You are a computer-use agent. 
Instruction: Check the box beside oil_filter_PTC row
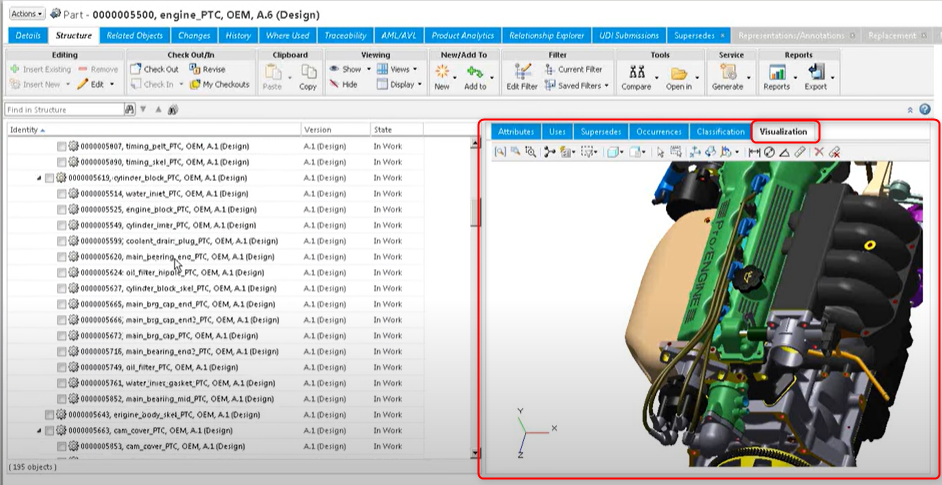click(x=62, y=367)
